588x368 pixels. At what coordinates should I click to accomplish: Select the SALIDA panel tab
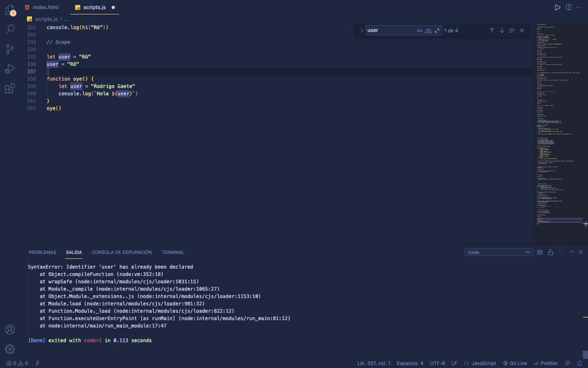coord(74,252)
